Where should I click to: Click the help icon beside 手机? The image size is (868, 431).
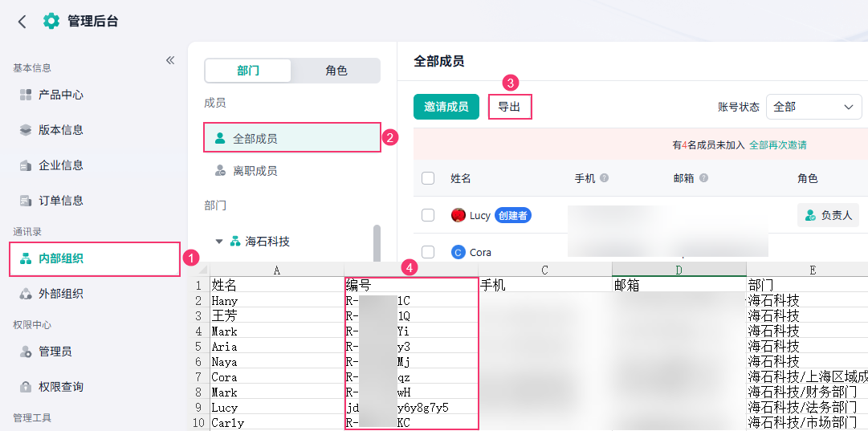[x=604, y=178]
